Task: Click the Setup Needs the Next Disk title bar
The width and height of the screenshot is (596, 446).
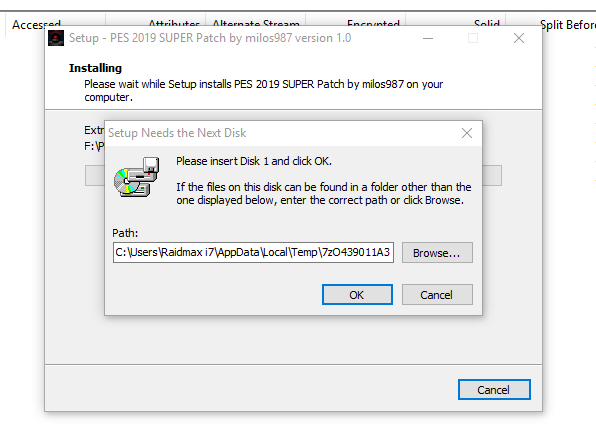Action: (281, 133)
